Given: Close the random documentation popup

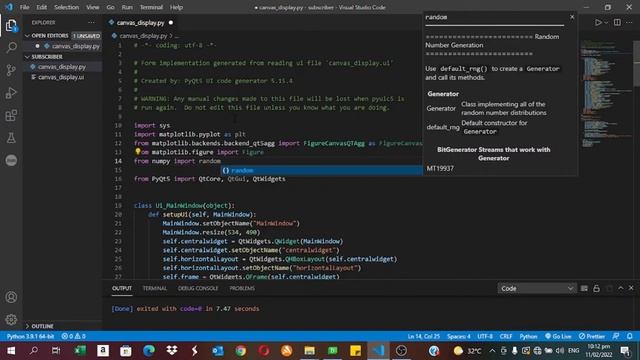Looking at the screenshot, I should pos(572,17).
